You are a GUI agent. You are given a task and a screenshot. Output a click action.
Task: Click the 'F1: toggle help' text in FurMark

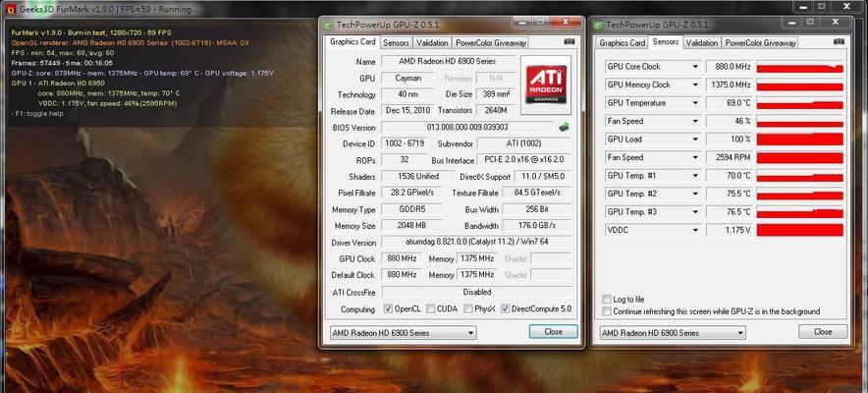pos(37,113)
